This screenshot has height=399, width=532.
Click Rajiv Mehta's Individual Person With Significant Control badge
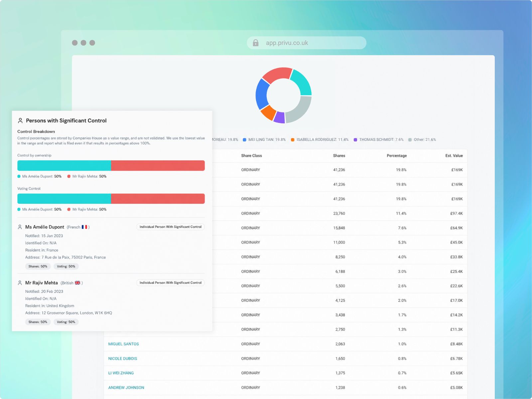coord(171,283)
